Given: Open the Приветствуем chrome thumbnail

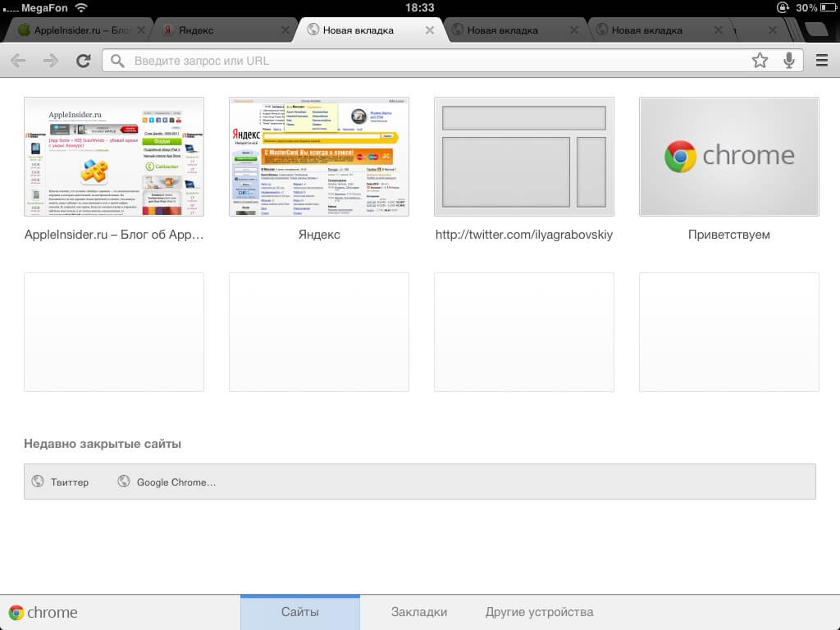Looking at the screenshot, I should pyautogui.click(x=729, y=157).
